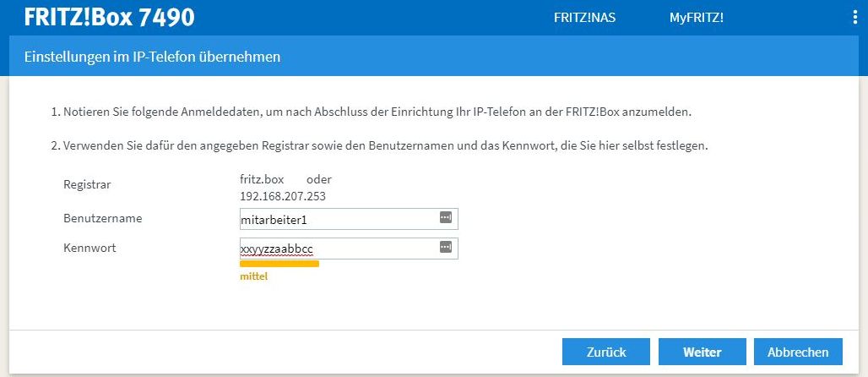This screenshot has width=868, height=377.
Task: Open MyFRITZ! from the top bar
Action: click(697, 18)
